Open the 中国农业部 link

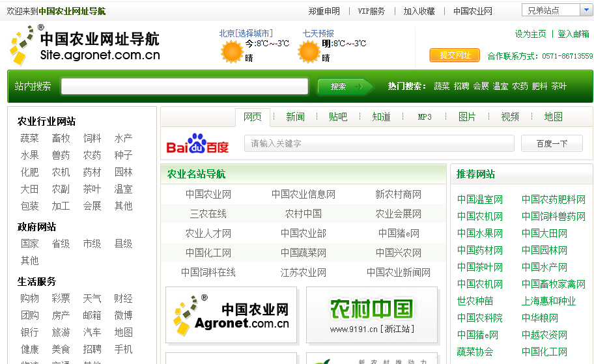click(x=304, y=233)
